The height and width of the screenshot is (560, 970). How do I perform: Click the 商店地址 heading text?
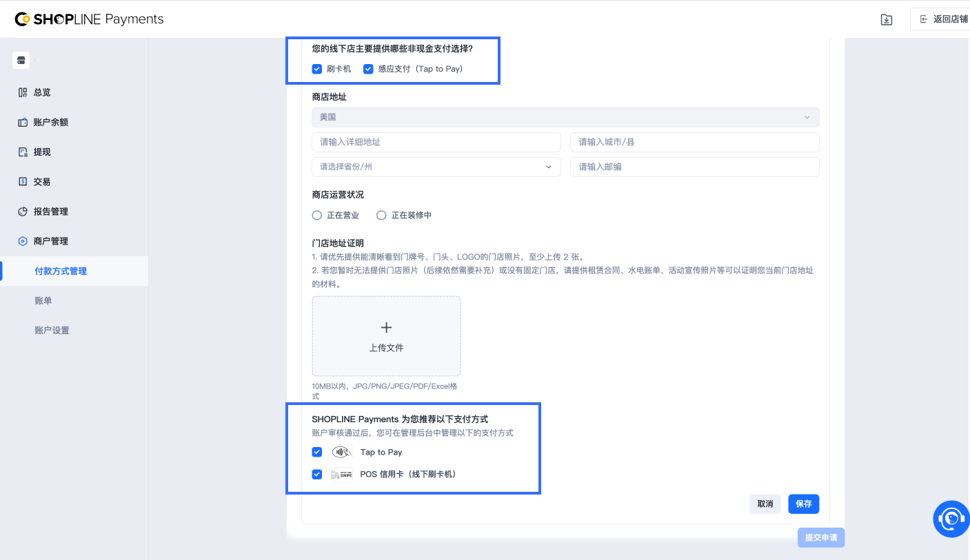[330, 97]
